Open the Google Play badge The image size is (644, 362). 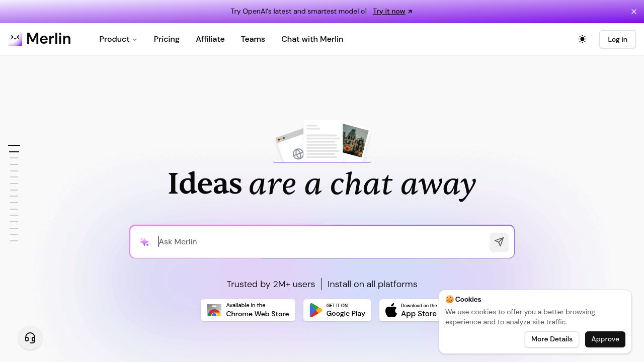(x=337, y=310)
